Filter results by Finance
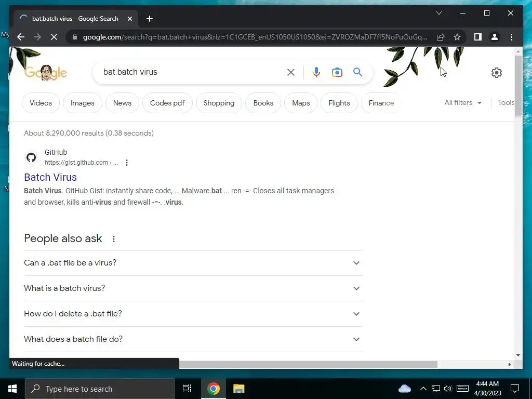This screenshot has height=399, width=532. [x=381, y=103]
